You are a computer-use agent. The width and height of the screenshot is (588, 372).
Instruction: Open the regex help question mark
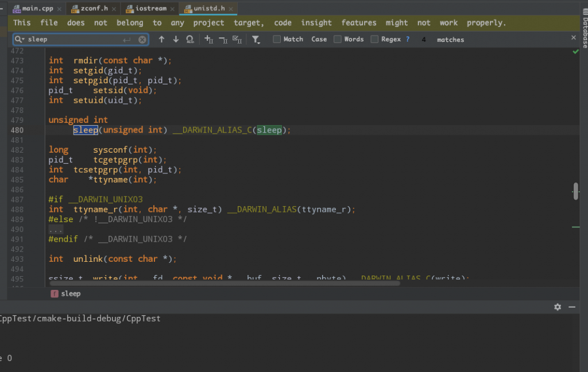[408, 39]
